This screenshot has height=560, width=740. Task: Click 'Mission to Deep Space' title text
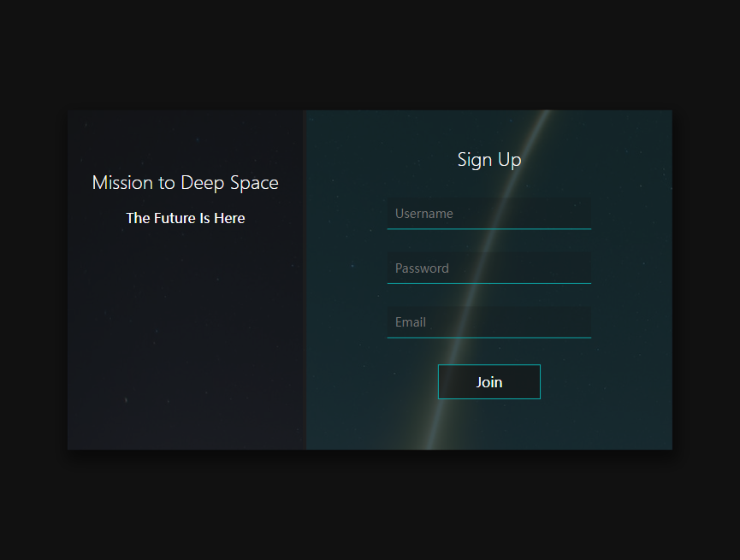point(186,183)
